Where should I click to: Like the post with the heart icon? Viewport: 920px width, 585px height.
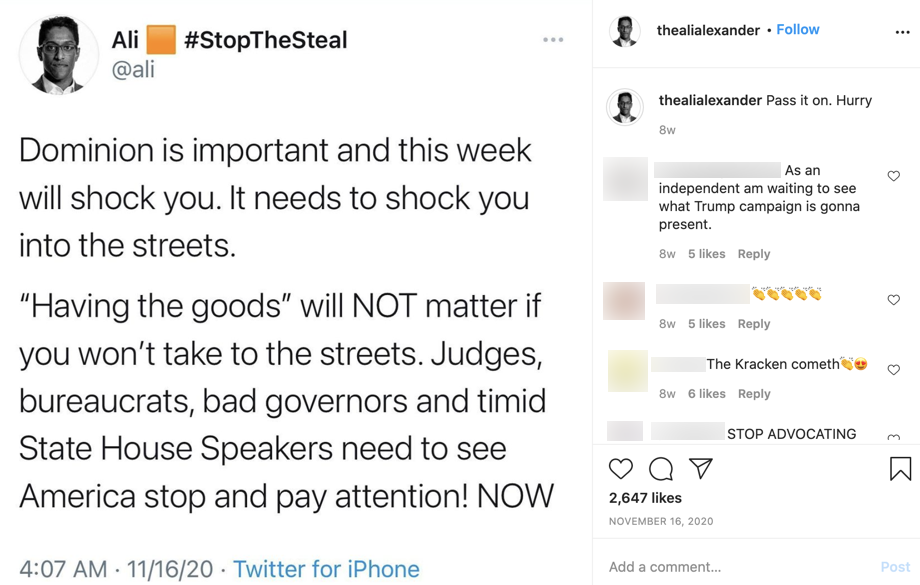tap(621, 468)
